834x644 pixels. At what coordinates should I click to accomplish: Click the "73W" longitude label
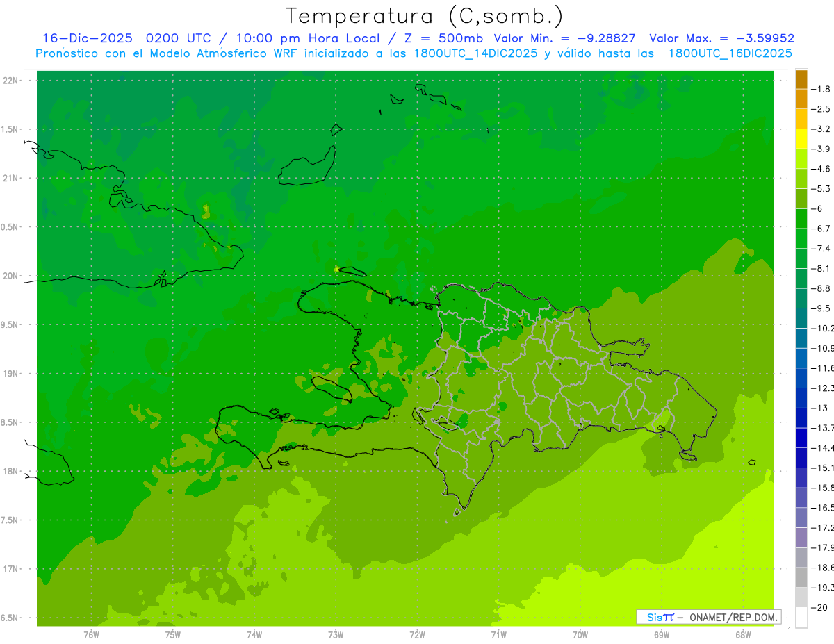pos(336,635)
